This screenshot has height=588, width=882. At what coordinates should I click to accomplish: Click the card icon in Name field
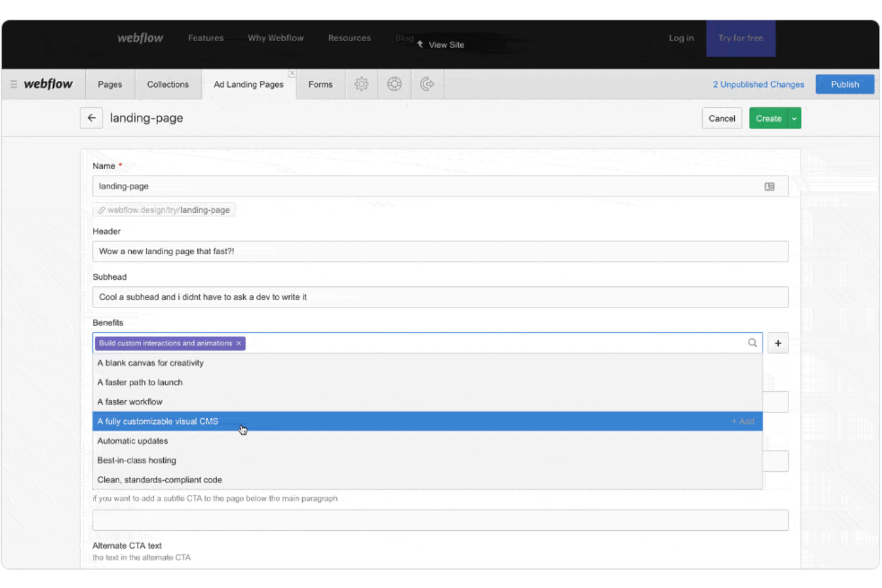[x=769, y=186]
